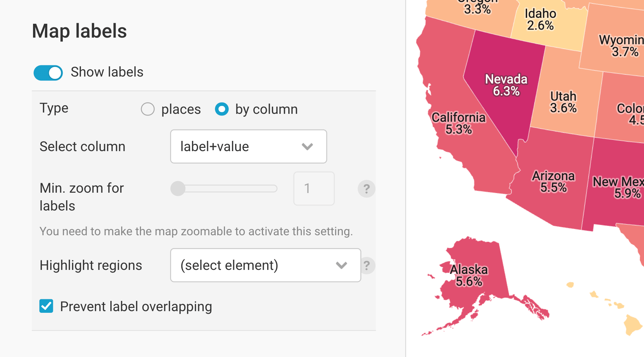Click the Select column dropdown chevron
This screenshot has height=357, width=644.
[x=307, y=146]
